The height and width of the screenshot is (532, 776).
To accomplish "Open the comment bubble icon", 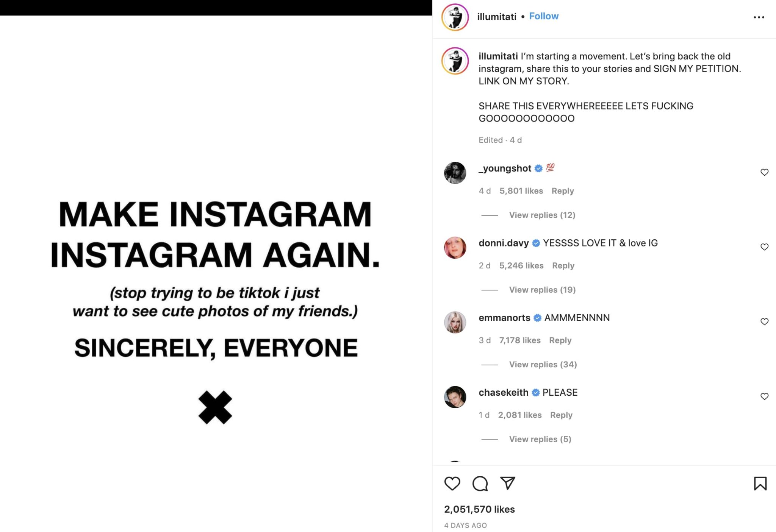I will (480, 484).
